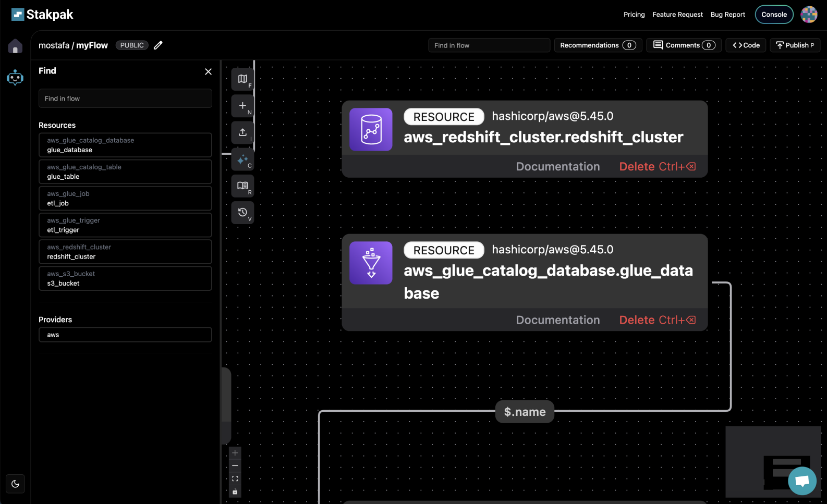
Task: Open the book reference icon in toolbar
Action: coord(242,186)
